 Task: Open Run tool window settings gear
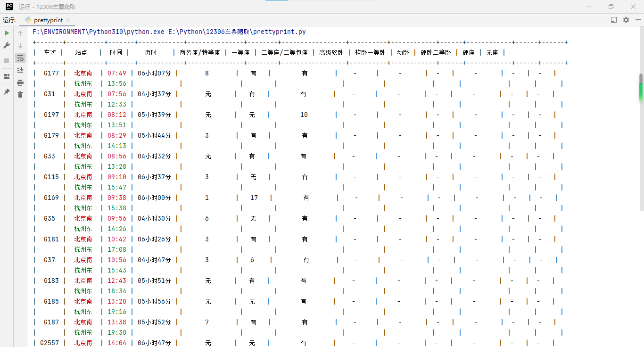(x=626, y=20)
